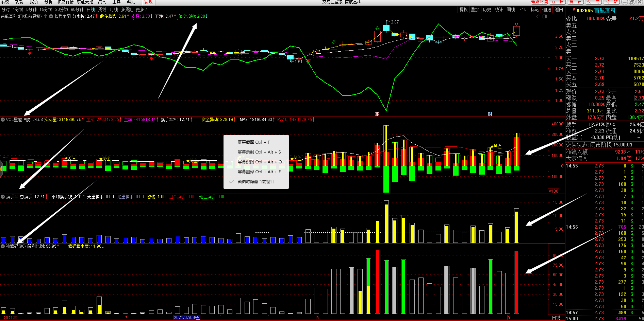
Task: Open the 资讯 top-right button
Action: (575, 2)
